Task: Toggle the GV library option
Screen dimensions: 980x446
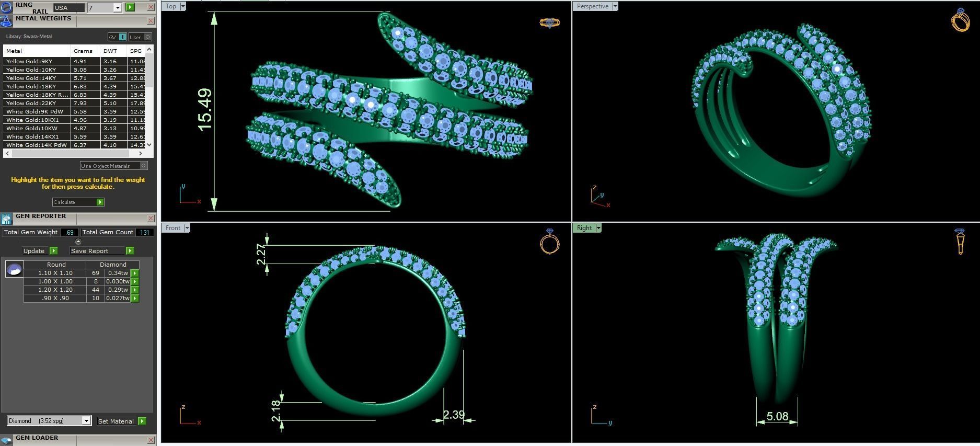Action: [x=117, y=37]
